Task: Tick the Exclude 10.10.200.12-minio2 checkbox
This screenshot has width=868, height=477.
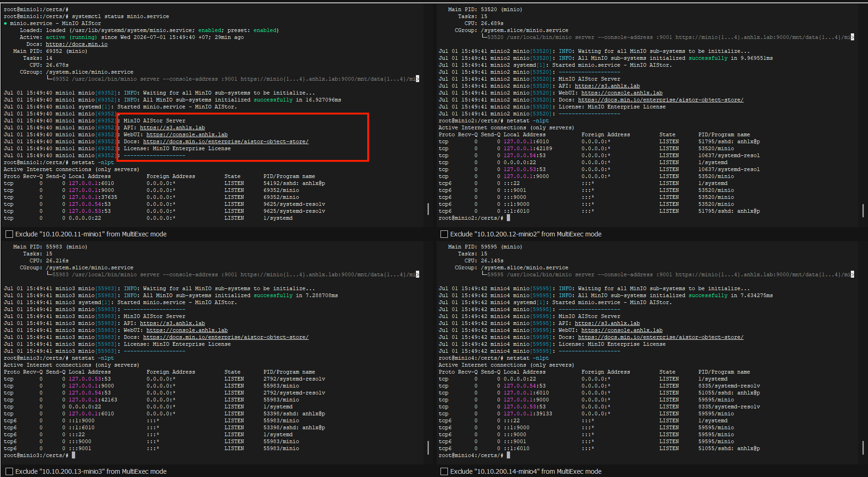Action: click(x=444, y=234)
